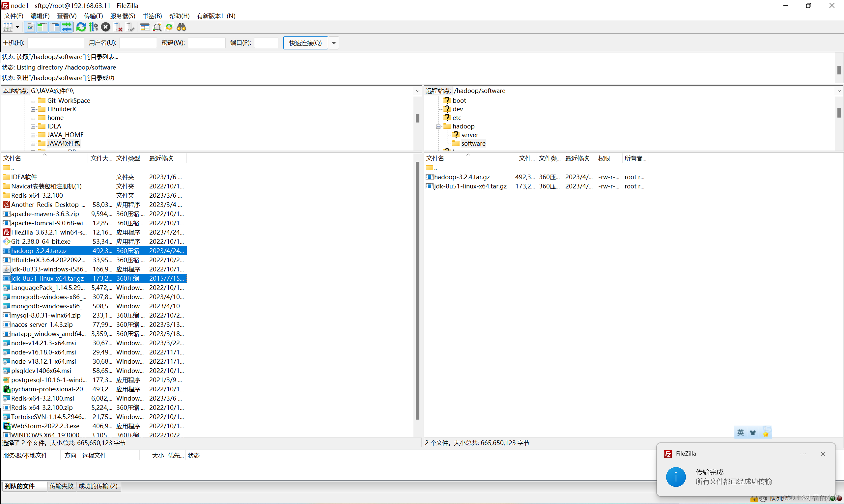Select local file mysql-8.0.31-winx64.zip
This screenshot has height=504, width=844.
tap(95, 315)
